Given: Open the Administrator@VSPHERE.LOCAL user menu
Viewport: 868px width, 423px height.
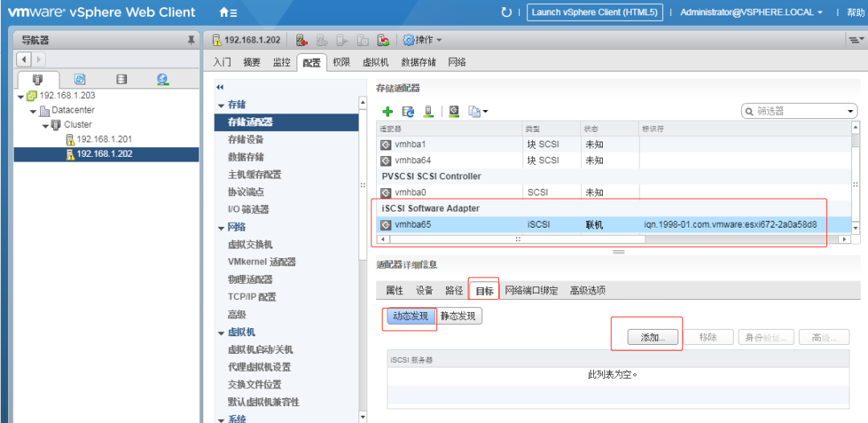Looking at the screenshot, I should 751,12.
